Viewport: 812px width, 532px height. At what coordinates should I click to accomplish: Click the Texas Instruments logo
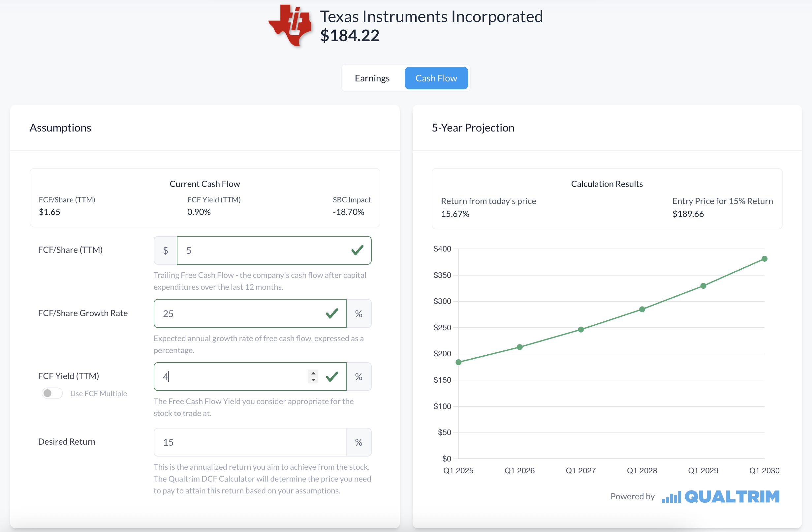click(290, 26)
